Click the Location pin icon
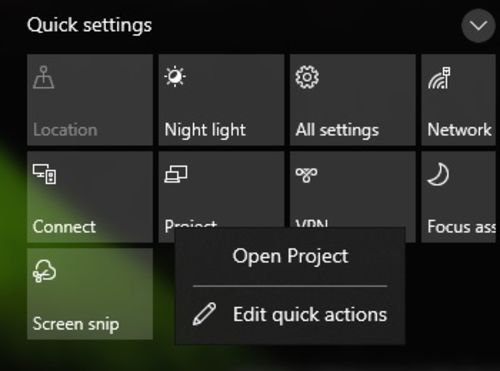The width and height of the screenshot is (500, 371). [x=44, y=77]
